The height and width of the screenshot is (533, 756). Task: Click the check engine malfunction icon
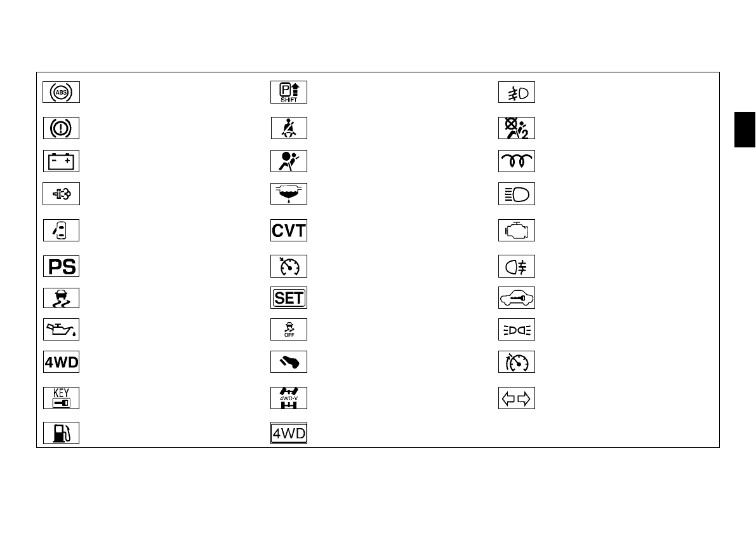pos(516,230)
